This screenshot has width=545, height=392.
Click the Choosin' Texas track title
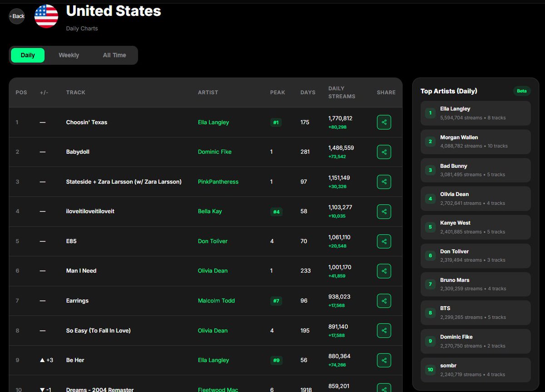pyautogui.click(x=87, y=122)
